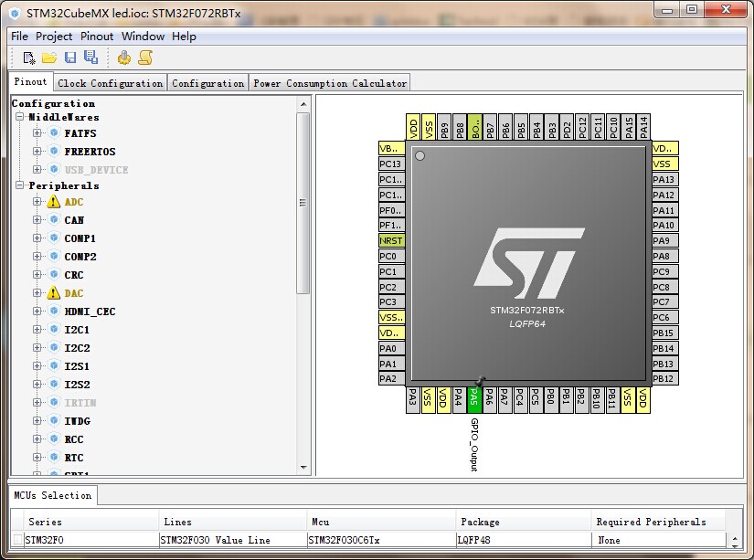Click STM32F030 Value Line cell
754x560 pixels.
(233, 540)
